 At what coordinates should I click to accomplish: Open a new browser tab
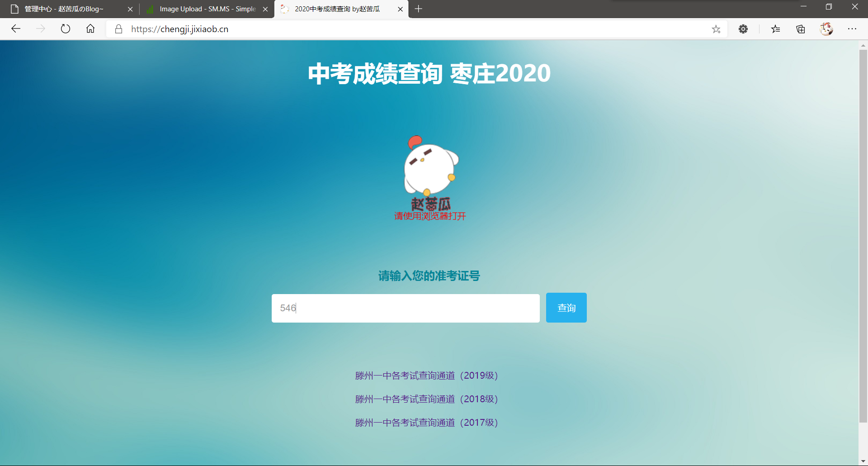click(419, 9)
